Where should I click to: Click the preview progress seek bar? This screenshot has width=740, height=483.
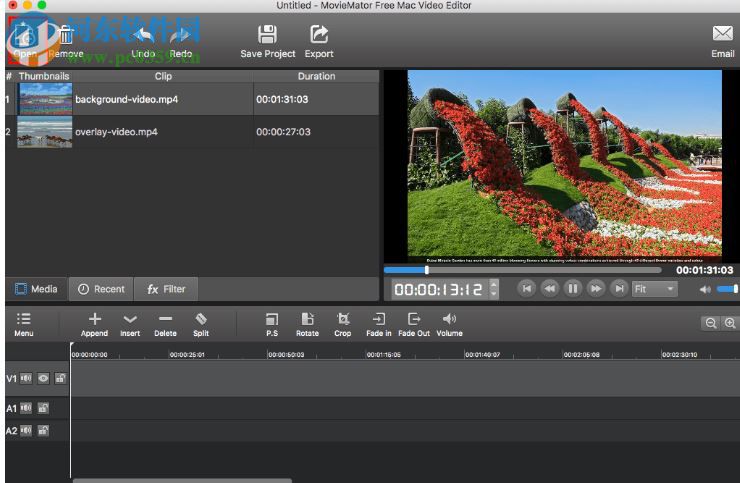coord(522,270)
